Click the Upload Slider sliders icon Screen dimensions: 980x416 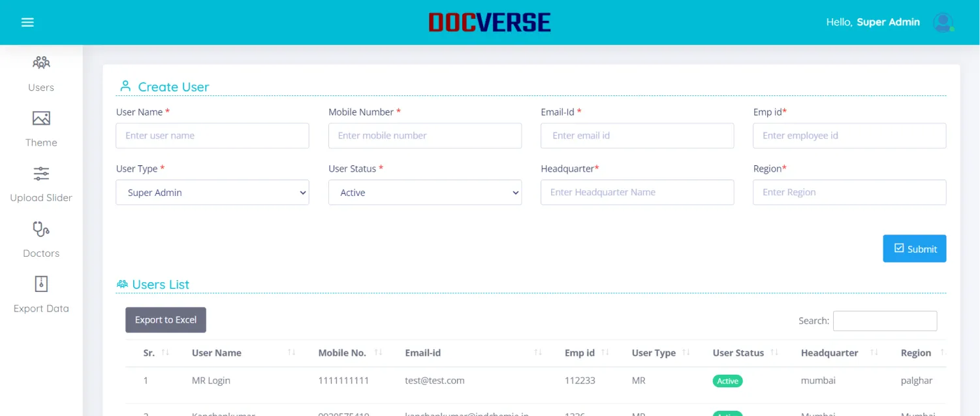tap(41, 174)
